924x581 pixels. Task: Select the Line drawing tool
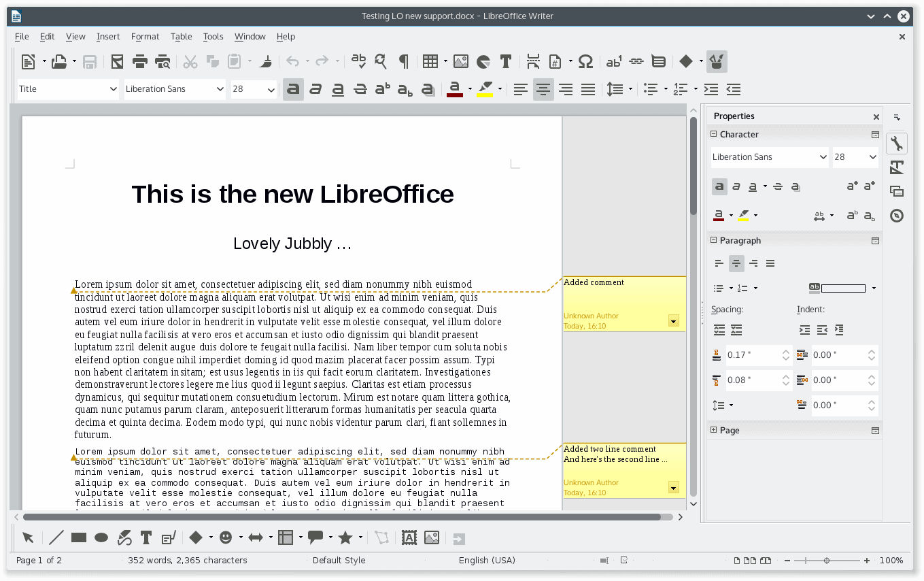coord(56,537)
